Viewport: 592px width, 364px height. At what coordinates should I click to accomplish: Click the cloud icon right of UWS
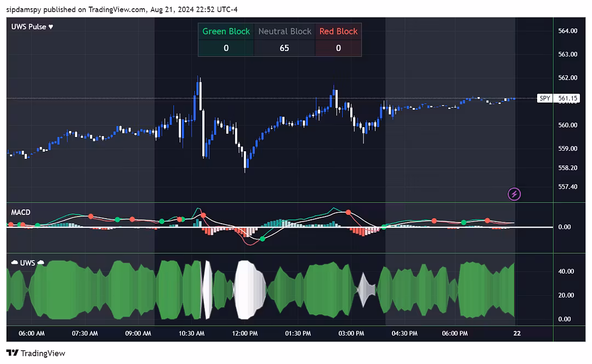pos(41,263)
